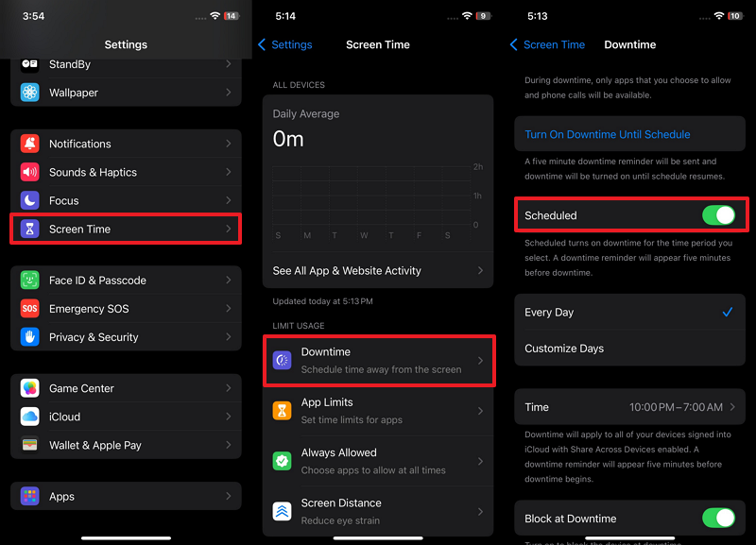The width and height of the screenshot is (756, 545).
Task: Toggle the Block at Downtime switch
Action: [718, 519]
